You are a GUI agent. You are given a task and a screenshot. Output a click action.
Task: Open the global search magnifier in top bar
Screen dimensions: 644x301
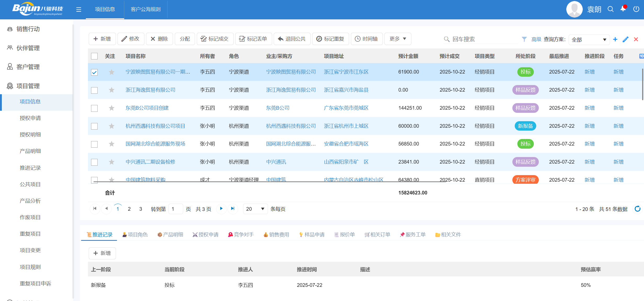point(610,9)
